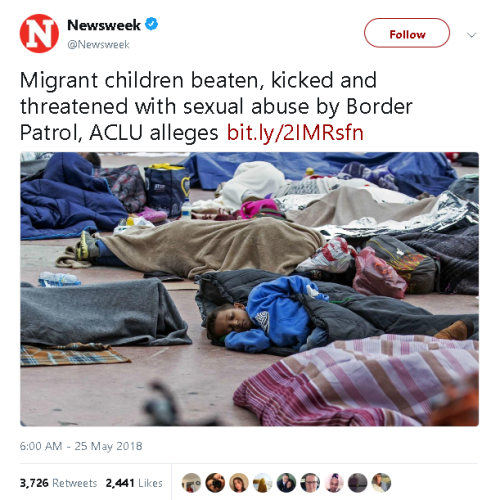Open third liker avatar of long-haired woman

click(239, 483)
